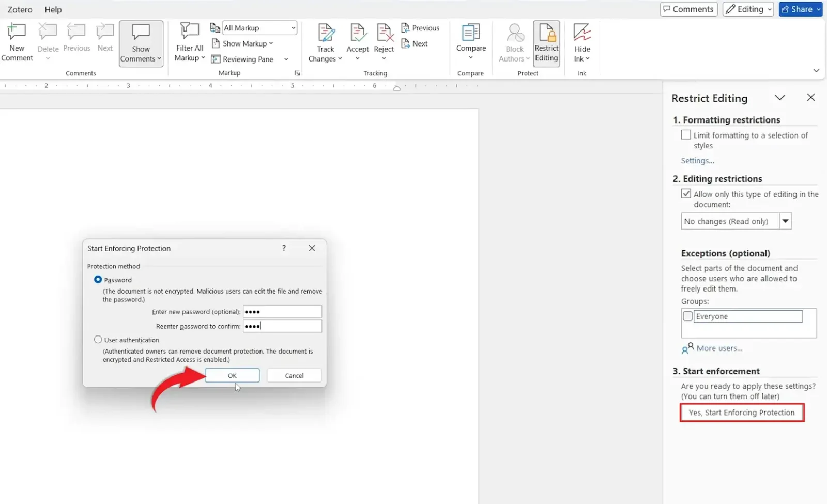Close the Start Enforcing Protection dialog

[312, 248]
